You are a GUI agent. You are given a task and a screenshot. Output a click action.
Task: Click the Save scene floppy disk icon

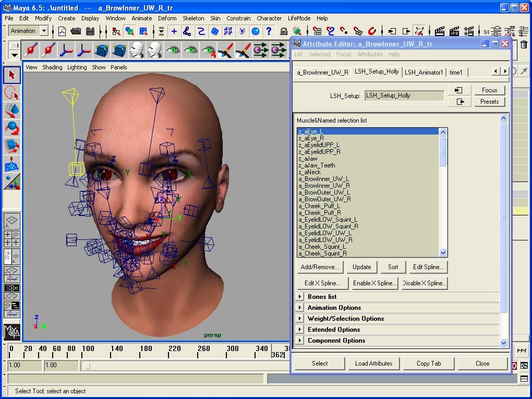90,31
